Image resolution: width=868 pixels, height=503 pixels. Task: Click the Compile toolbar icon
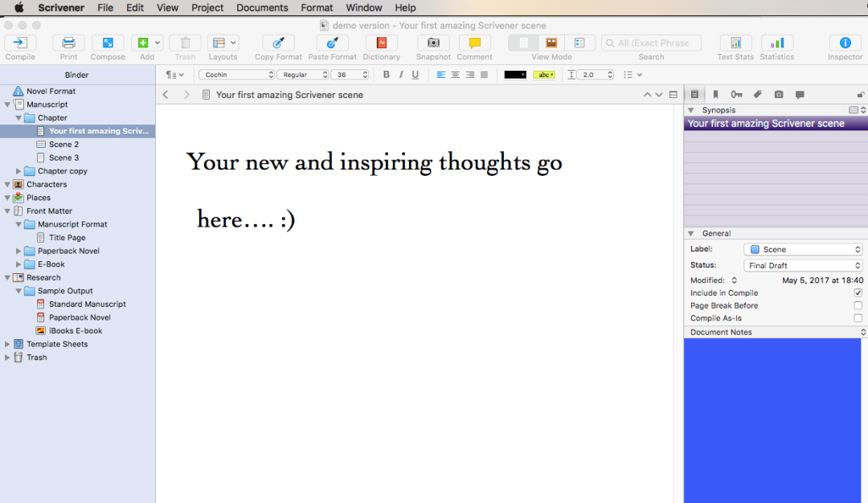coord(20,43)
